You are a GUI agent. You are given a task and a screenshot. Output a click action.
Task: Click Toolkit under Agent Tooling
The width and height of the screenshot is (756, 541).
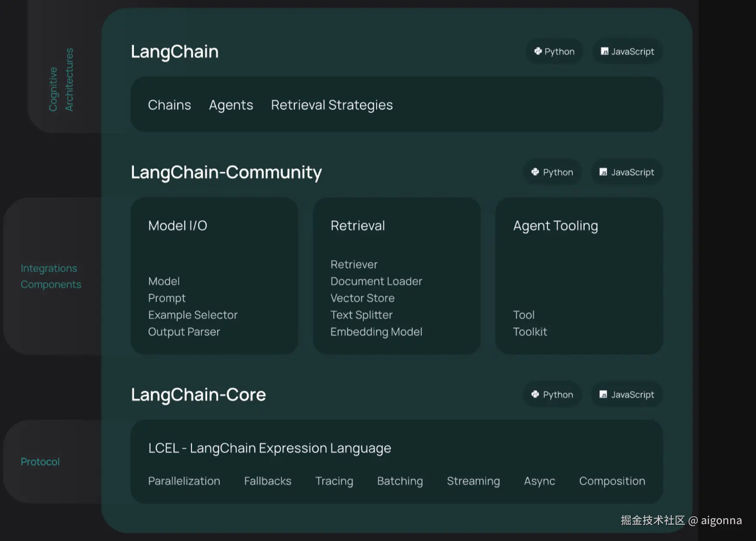[530, 332]
